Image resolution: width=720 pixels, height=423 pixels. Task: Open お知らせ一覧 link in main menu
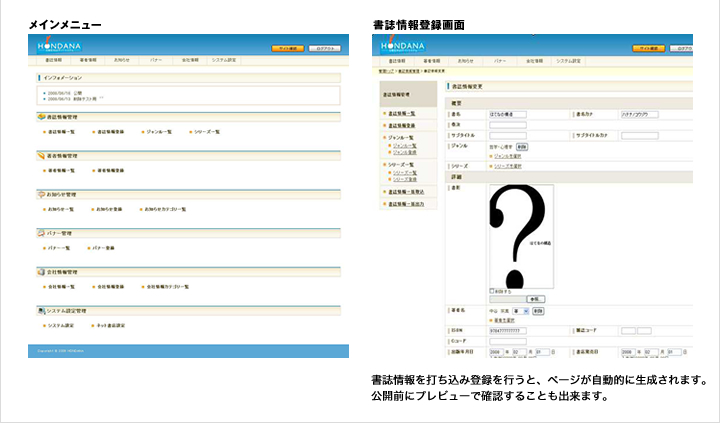[x=61, y=209]
